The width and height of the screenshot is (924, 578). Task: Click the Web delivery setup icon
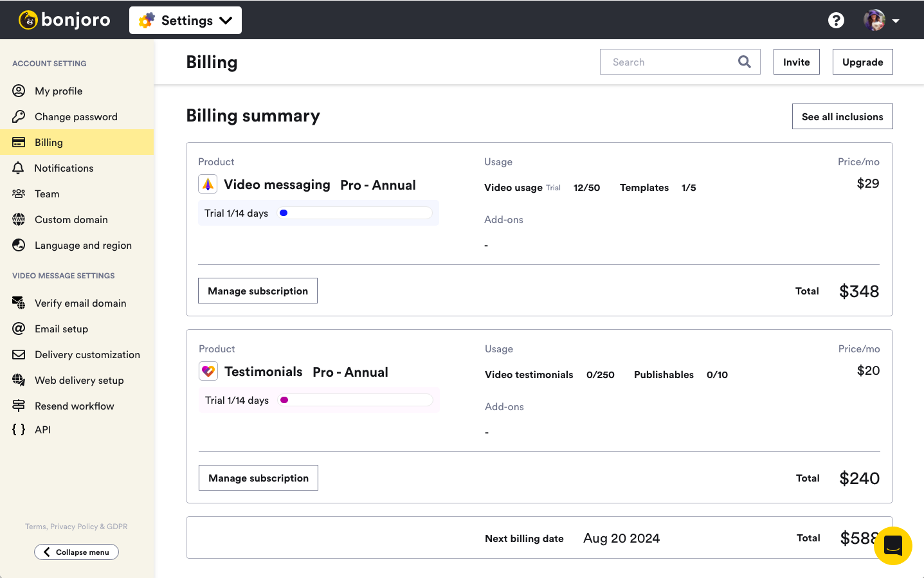click(x=19, y=380)
